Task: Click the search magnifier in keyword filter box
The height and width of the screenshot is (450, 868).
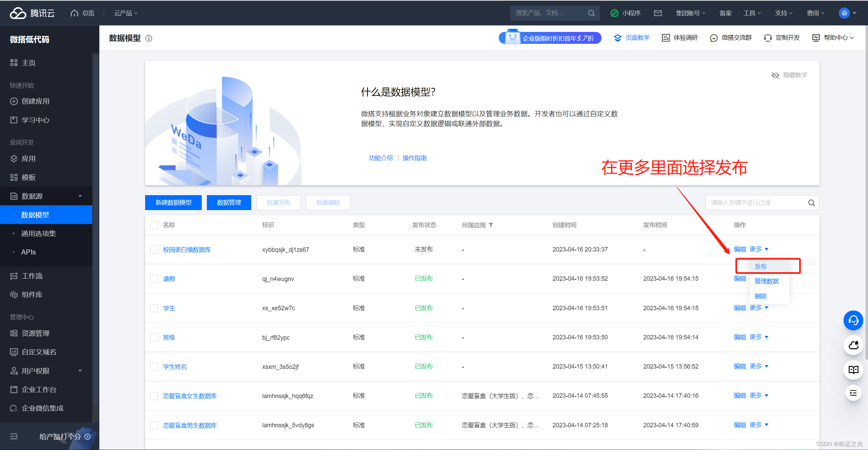Action: (x=811, y=203)
